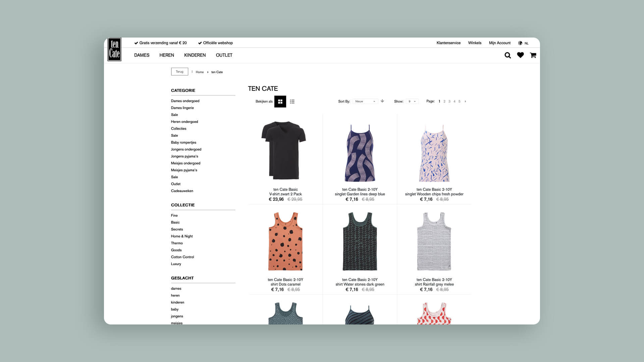Open the search magnifier icon

pos(507,55)
